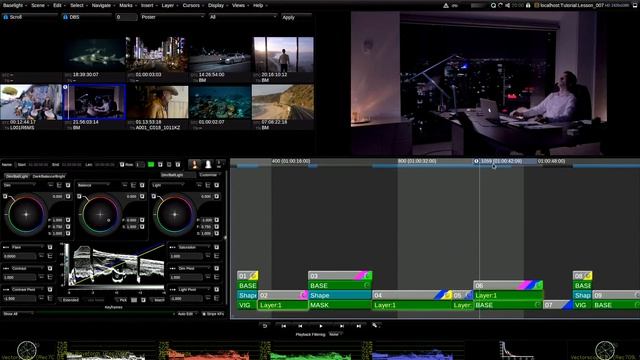Select the cowboy hat thumbnail A001_C018
Viewport: 640px width, 360px height.
point(158,102)
